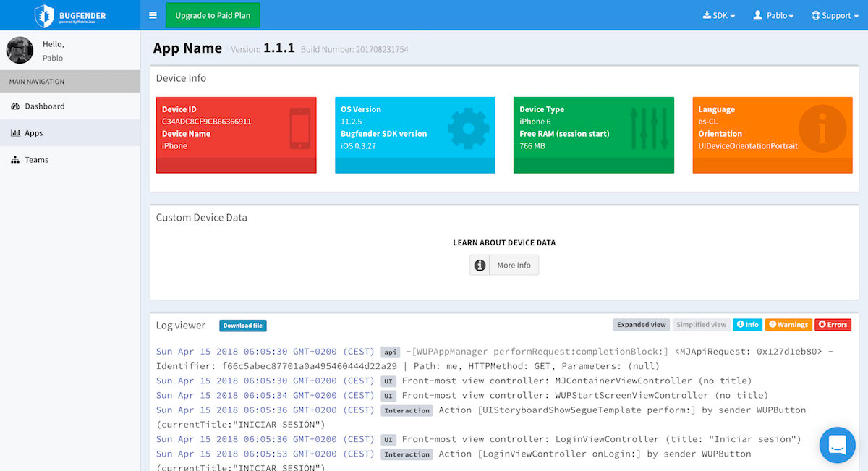Open Apps in sidebar navigation
This screenshot has width=868, height=471.
coord(70,133)
